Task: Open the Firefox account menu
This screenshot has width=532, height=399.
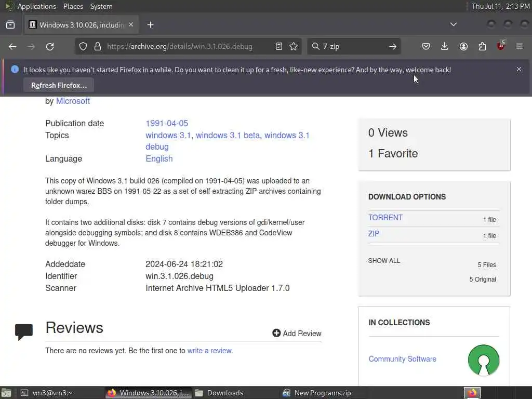Action: [x=463, y=46]
